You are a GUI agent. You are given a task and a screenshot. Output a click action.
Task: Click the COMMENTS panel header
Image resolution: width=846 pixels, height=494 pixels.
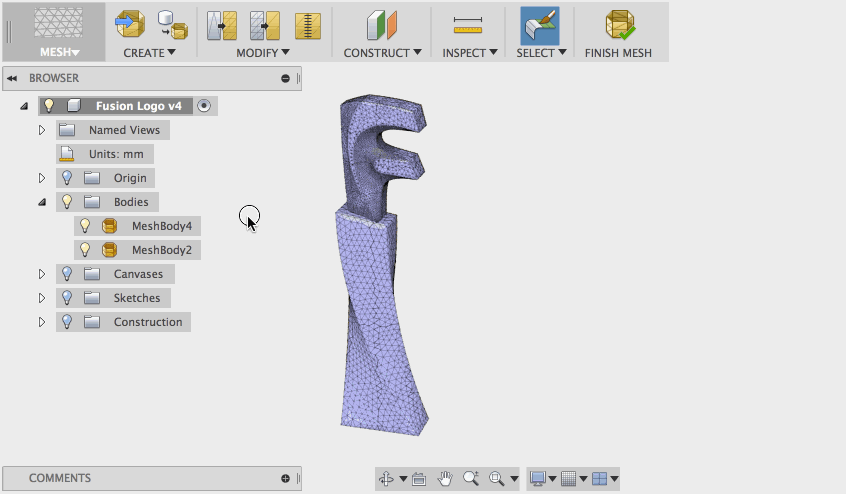pos(152,478)
